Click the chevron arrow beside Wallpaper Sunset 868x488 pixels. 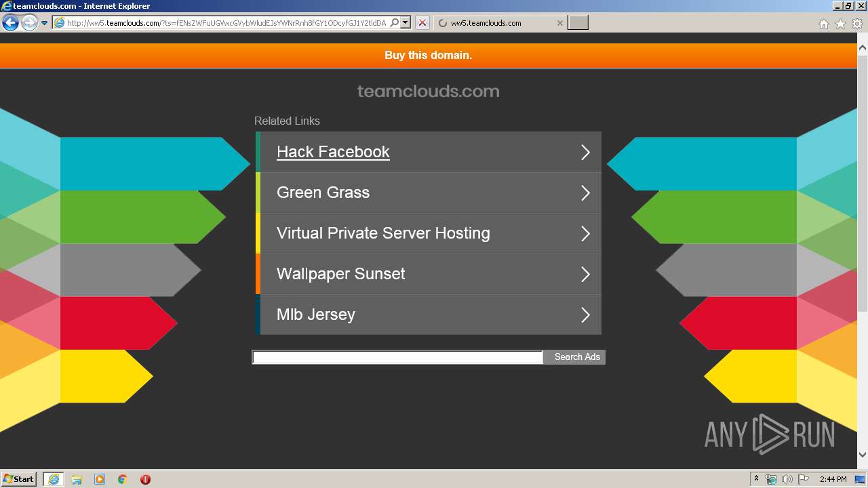coord(585,274)
